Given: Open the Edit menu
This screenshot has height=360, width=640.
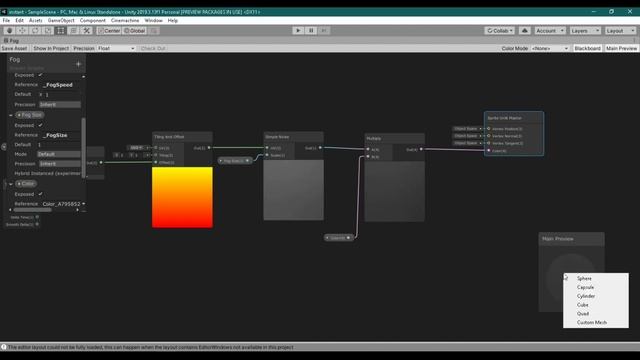Looking at the screenshot, I should [19, 20].
